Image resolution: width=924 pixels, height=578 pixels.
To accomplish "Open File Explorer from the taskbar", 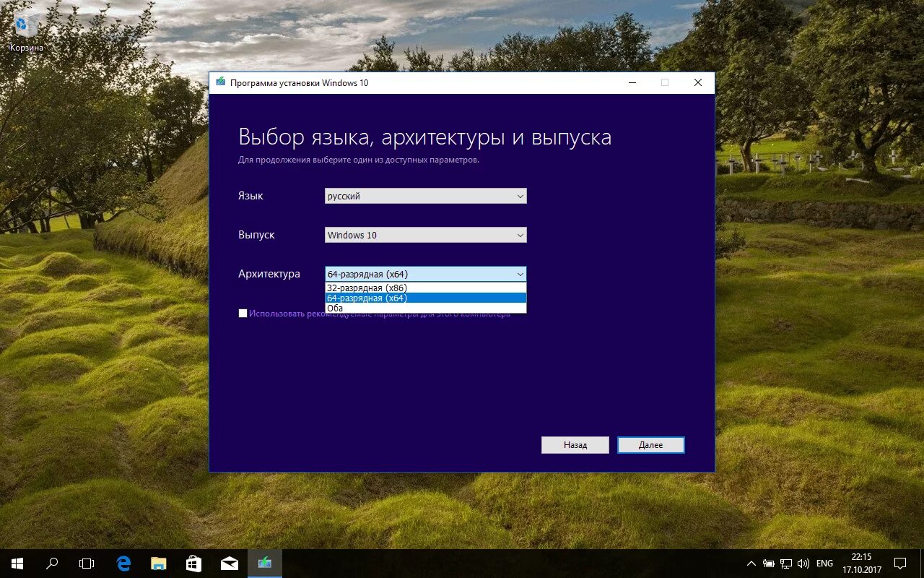I will coord(159,564).
